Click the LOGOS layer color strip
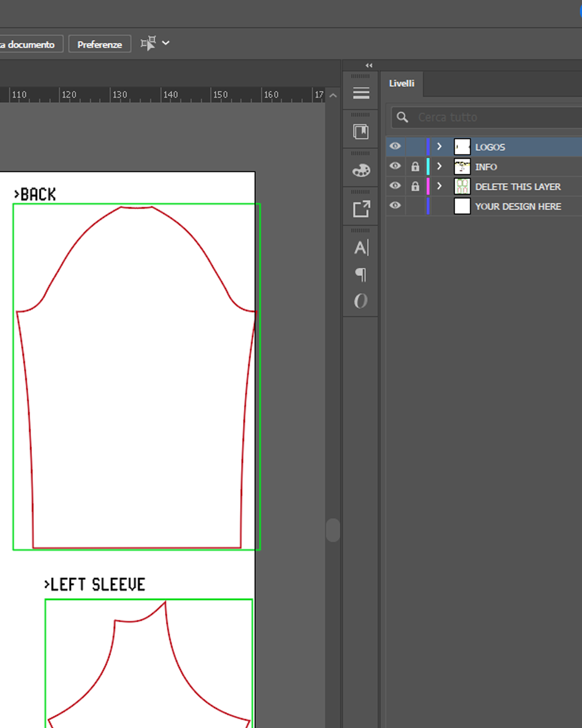 click(428, 146)
